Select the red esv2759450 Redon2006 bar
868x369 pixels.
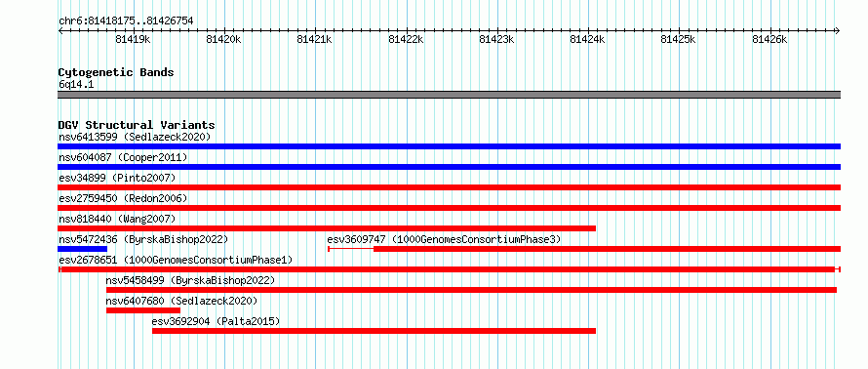coord(449,208)
